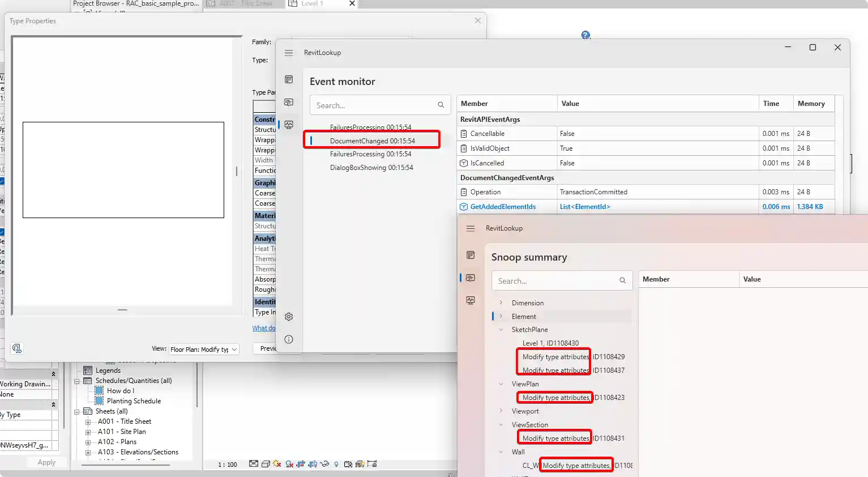Open the Event Monitor sidebar icon
The height and width of the screenshot is (477, 868).
[289, 125]
